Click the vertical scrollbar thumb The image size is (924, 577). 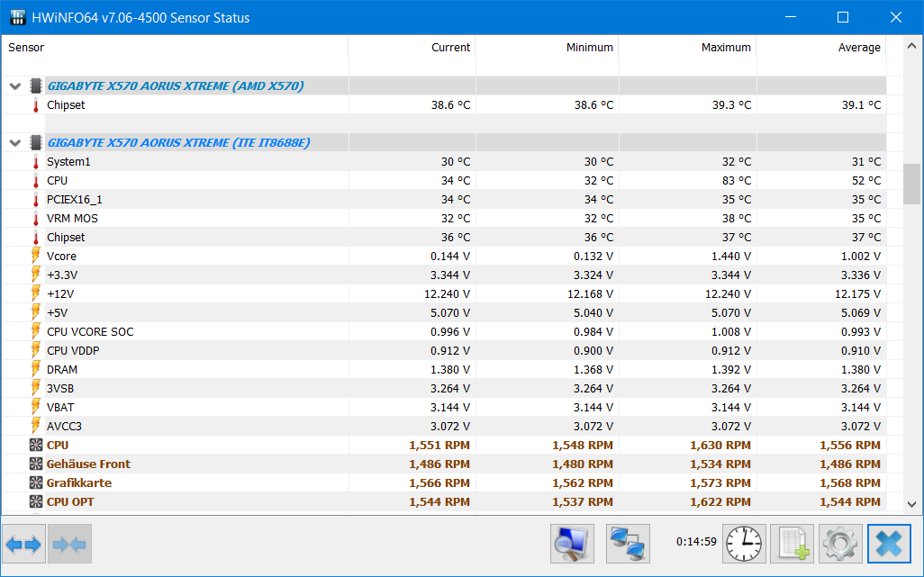(911, 184)
